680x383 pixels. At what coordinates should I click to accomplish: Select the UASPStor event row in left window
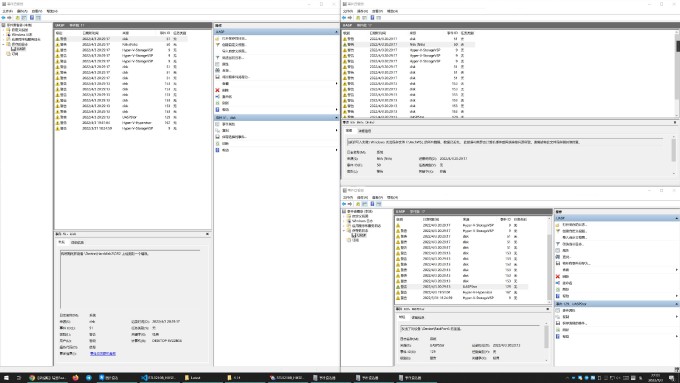[x=121, y=117]
